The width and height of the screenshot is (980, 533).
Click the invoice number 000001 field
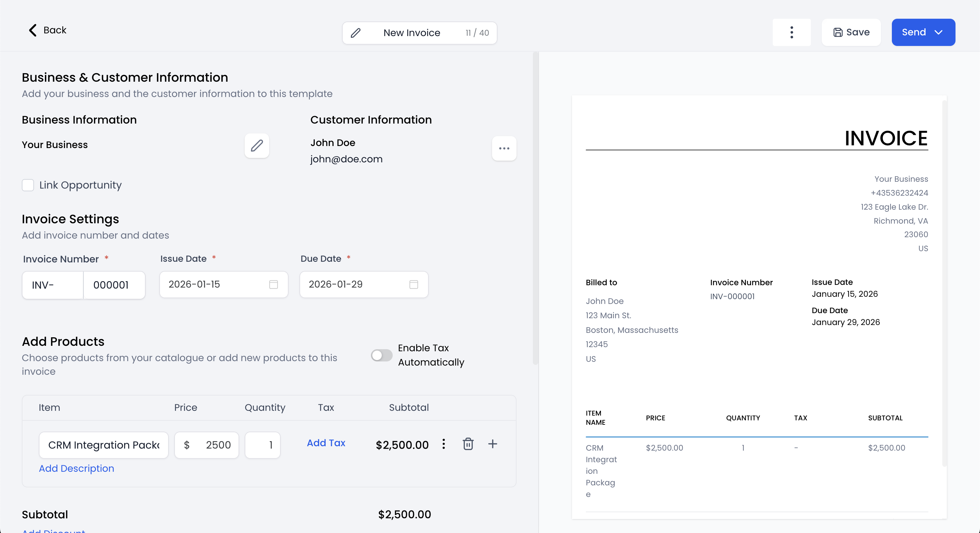coord(114,285)
